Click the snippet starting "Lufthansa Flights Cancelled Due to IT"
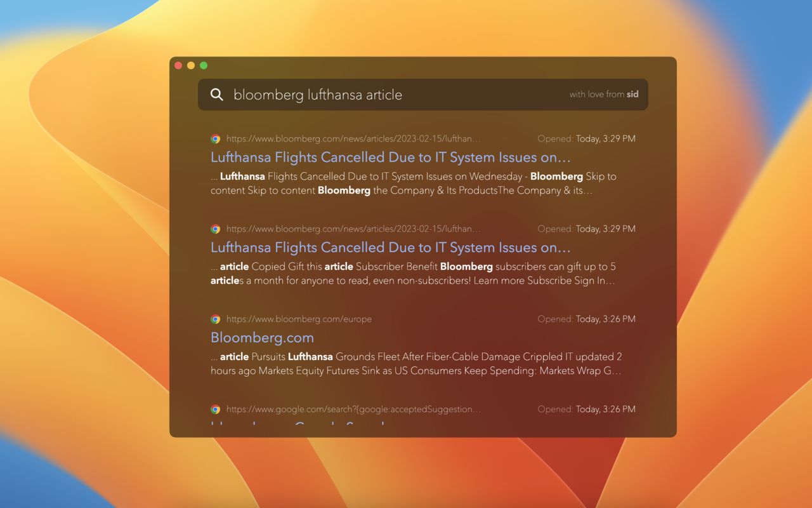Viewport: 812px width, 508px height. pyautogui.click(x=414, y=184)
